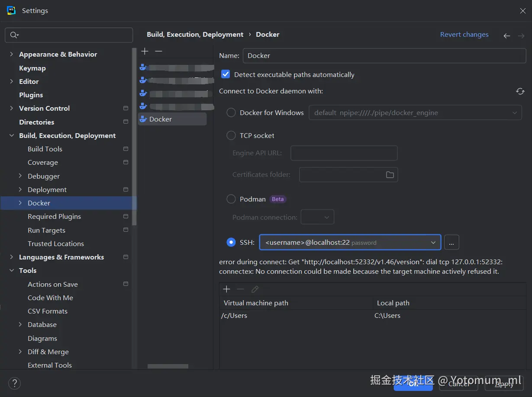The height and width of the screenshot is (397, 532).
Task: Navigate forward in settings history
Action: [521, 36]
